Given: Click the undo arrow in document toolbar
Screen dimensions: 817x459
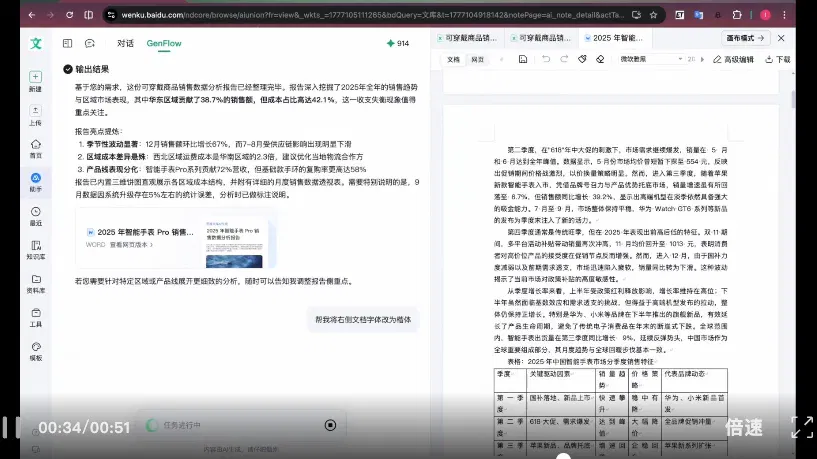Looking at the screenshot, I should coord(546,59).
